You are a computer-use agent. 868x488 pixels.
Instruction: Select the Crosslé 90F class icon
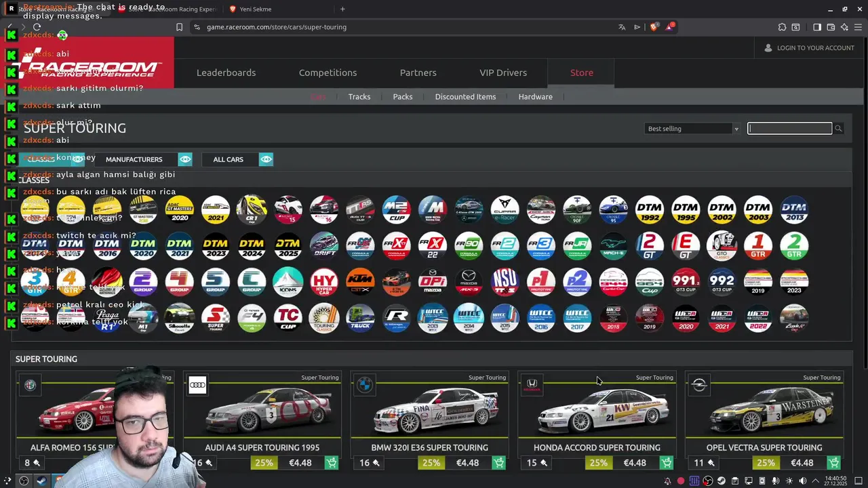[577, 209]
